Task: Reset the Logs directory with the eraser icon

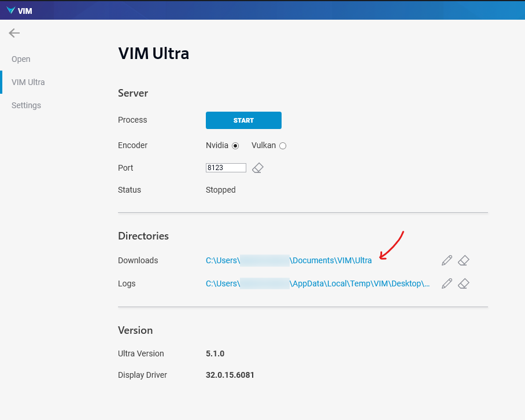Action: pyautogui.click(x=463, y=283)
